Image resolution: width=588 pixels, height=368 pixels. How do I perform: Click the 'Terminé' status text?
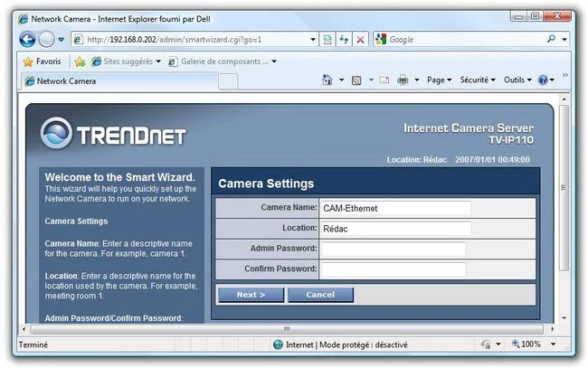tap(33, 344)
